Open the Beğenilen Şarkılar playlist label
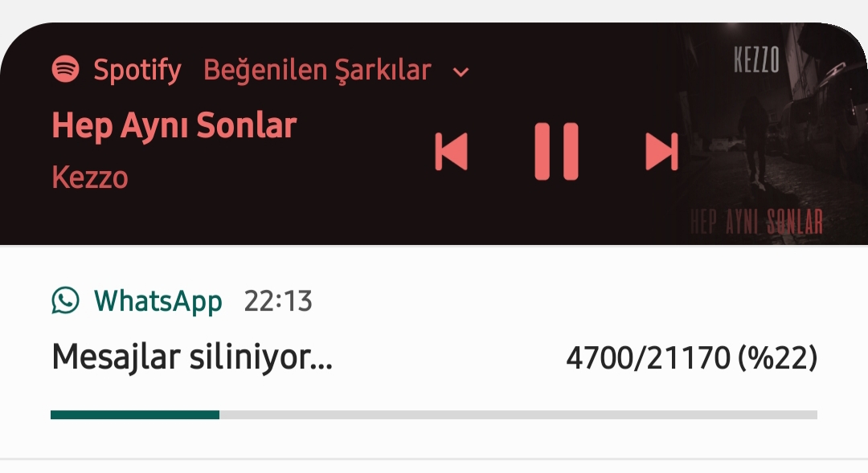Screen dimensions: 868x473 317,70
